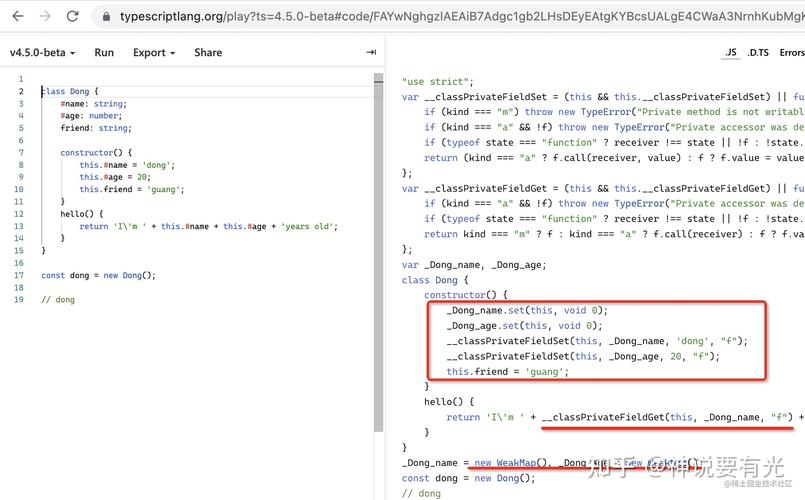Screen dimensions: 805x500
Task: Run the playground code
Action: pyautogui.click(x=104, y=52)
